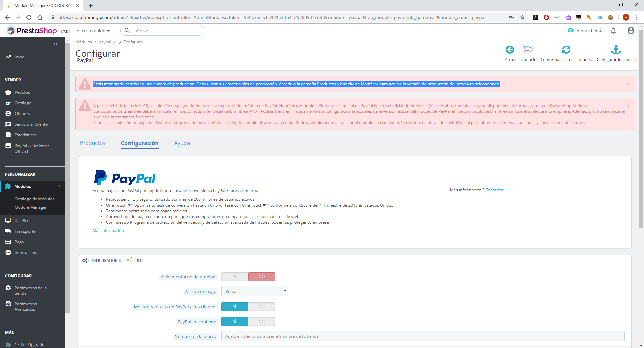Click the Traducir flag icon
The image size is (644, 348).
(x=528, y=50)
